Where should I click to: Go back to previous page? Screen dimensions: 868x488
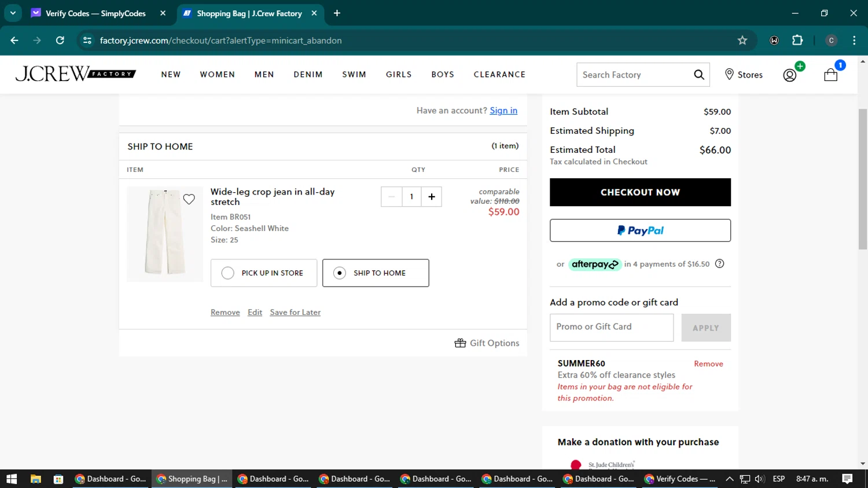(14, 41)
